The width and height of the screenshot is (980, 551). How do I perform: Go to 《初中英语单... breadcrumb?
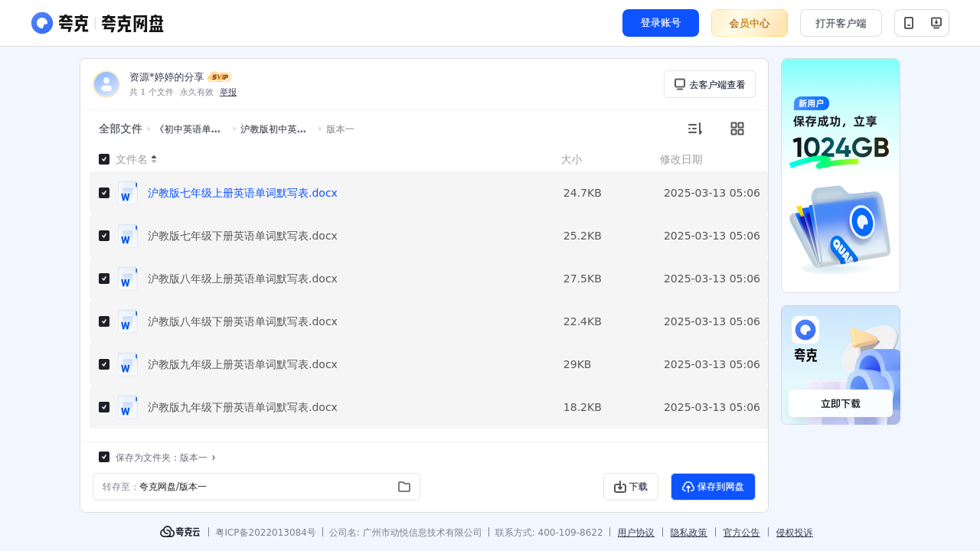point(189,129)
